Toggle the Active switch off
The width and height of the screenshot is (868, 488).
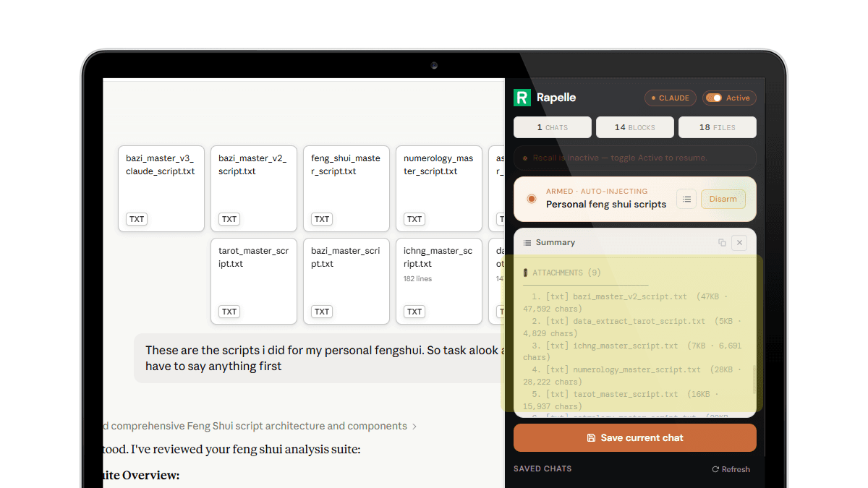click(x=714, y=98)
